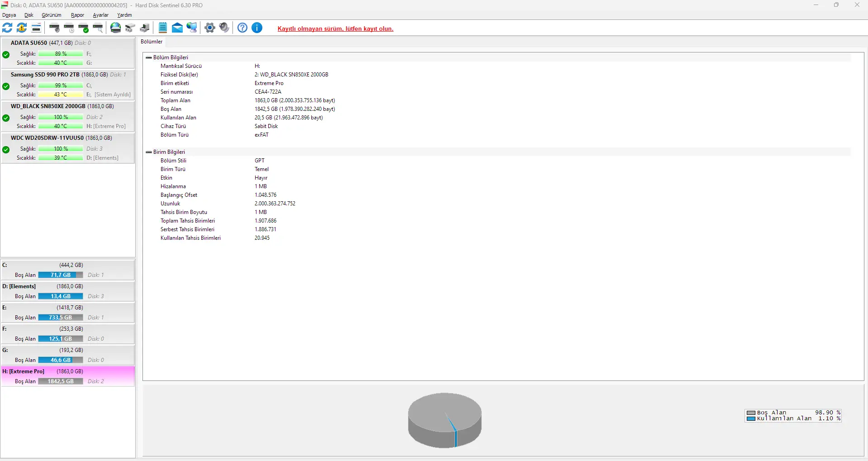Select the G: partition row
The width and height of the screenshot is (868, 461).
(x=68, y=355)
